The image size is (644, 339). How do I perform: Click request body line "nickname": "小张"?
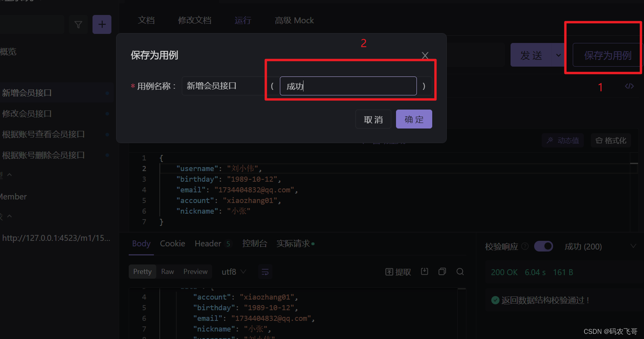(213, 211)
